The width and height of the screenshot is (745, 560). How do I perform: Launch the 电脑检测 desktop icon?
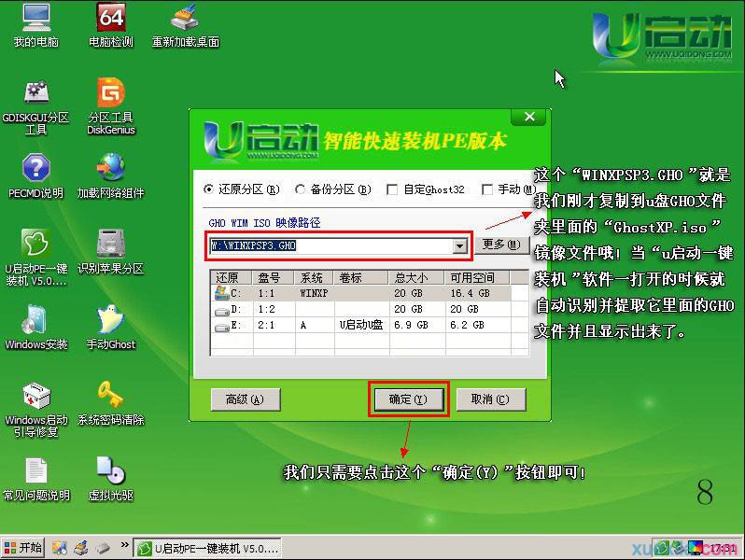[110, 19]
